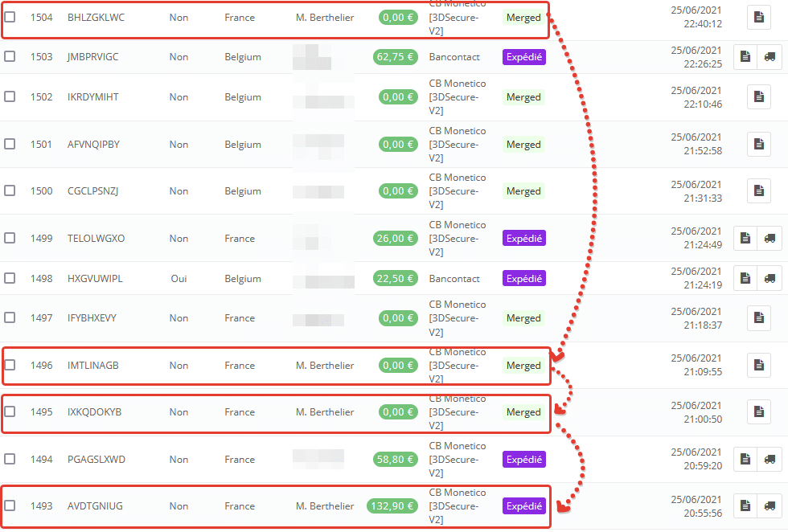This screenshot has height=532, width=788.
Task: Click delivery truck icon for order 1499
Action: click(x=770, y=238)
